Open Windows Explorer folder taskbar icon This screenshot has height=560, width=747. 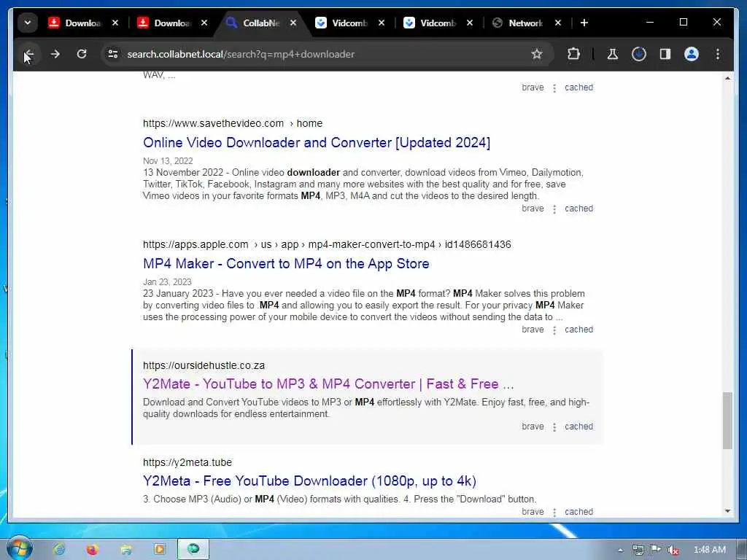point(125,549)
